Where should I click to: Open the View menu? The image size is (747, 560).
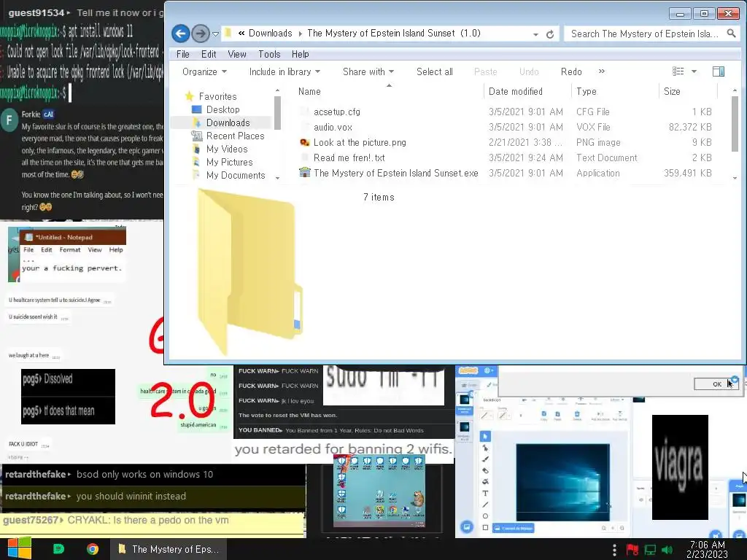tap(237, 54)
